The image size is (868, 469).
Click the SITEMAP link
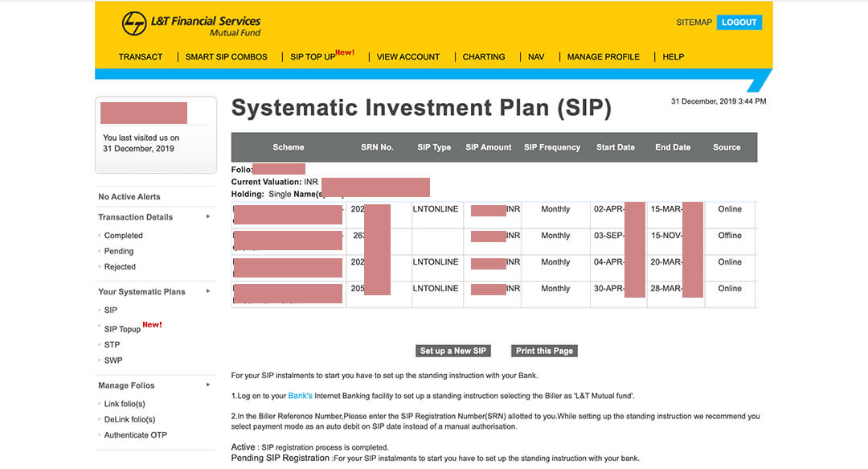pos(694,23)
